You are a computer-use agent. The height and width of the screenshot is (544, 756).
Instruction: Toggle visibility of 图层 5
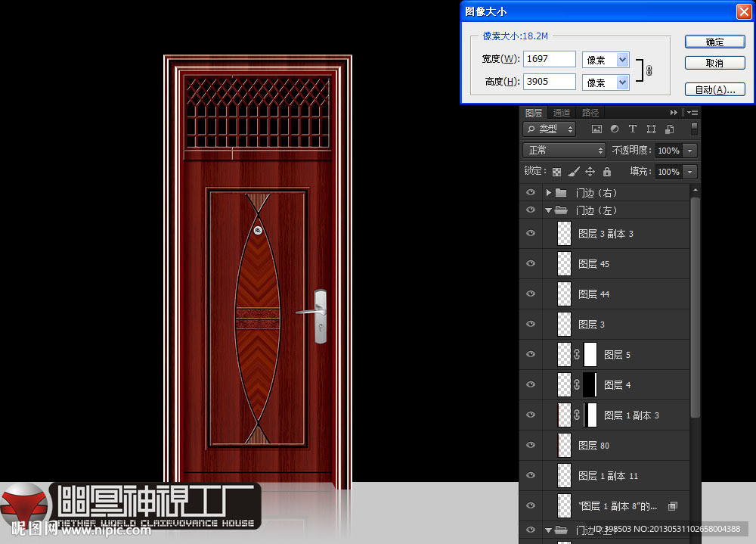(531, 354)
